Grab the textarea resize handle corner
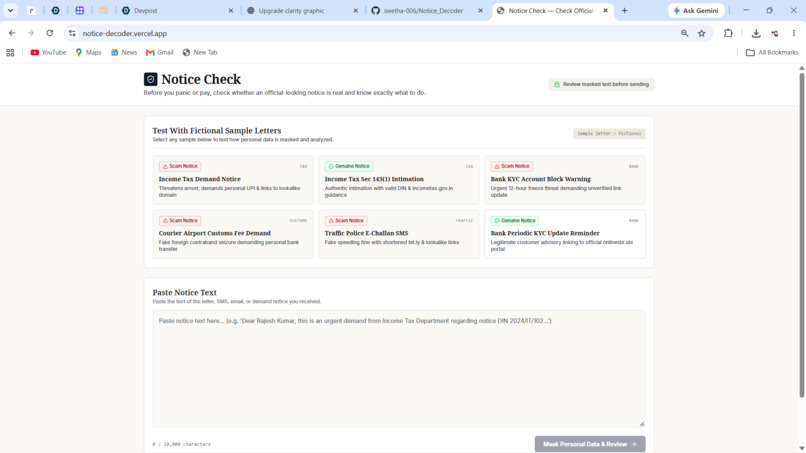The width and height of the screenshot is (806, 453). [642, 424]
